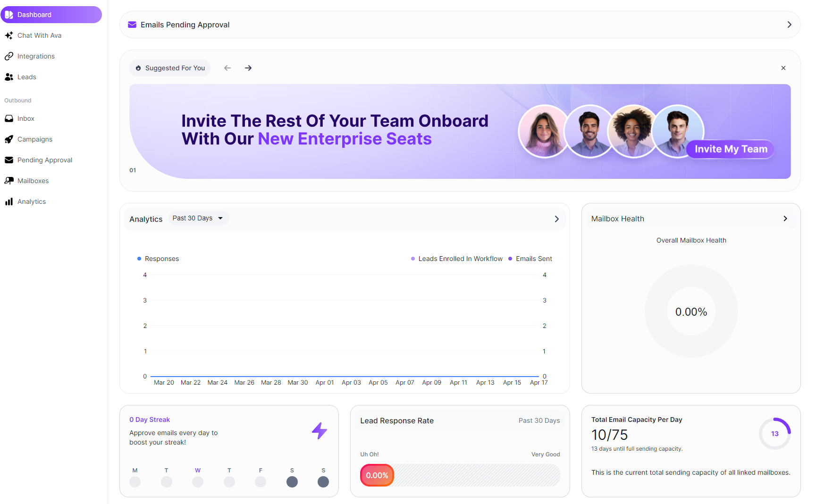The height and width of the screenshot is (504, 816).
Task: Dismiss the Suggested For You banner
Action: tap(783, 68)
